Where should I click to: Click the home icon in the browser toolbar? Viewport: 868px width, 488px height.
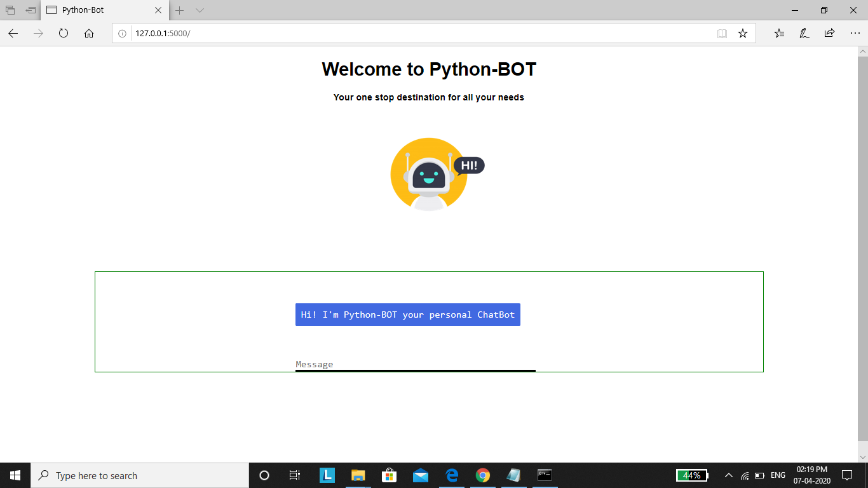click(x=89, y=33)
